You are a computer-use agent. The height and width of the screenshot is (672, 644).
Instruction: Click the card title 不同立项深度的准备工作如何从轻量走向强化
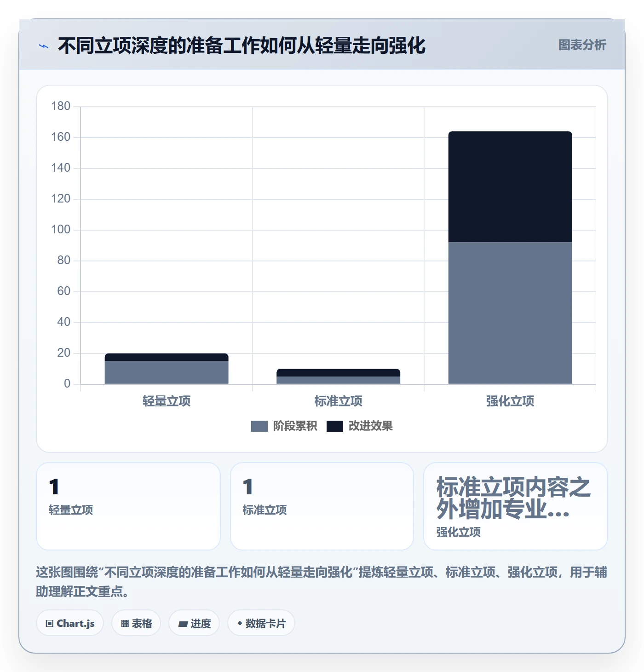click(241, 46)
